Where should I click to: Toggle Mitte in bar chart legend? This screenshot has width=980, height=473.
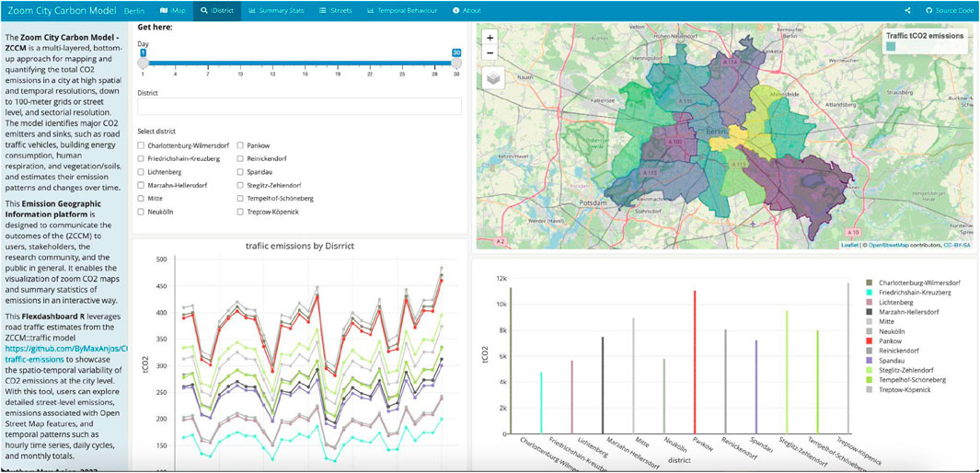coord(881,321)
